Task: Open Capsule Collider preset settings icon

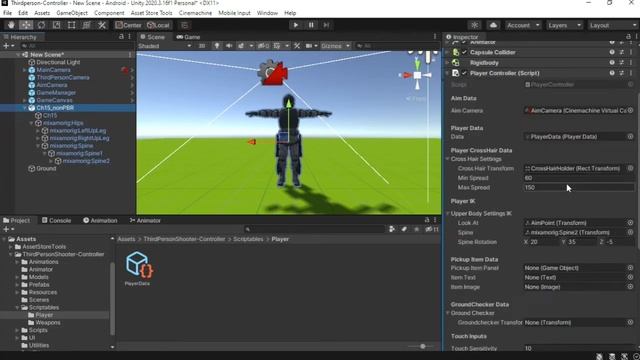Action: (x=621, y=52)
